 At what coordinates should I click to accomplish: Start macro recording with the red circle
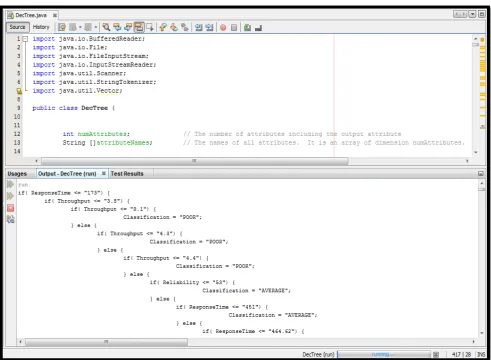(223, 28)
